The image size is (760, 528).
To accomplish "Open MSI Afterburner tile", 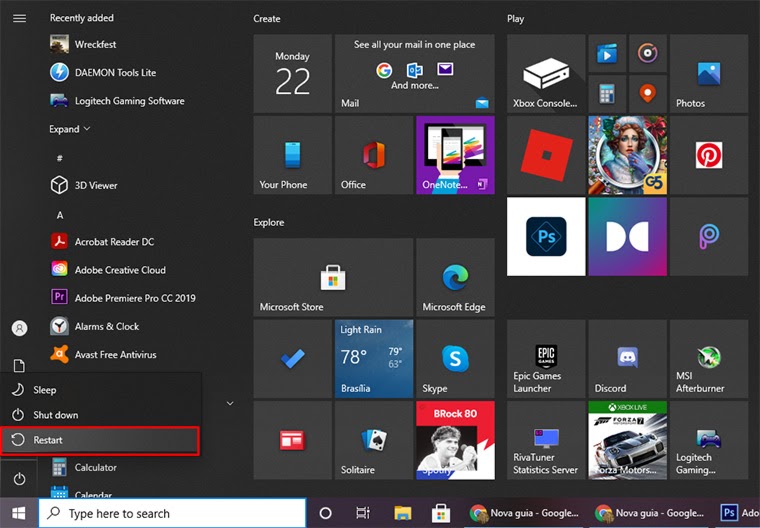I will pyautogui.click(x=709, y=359).
